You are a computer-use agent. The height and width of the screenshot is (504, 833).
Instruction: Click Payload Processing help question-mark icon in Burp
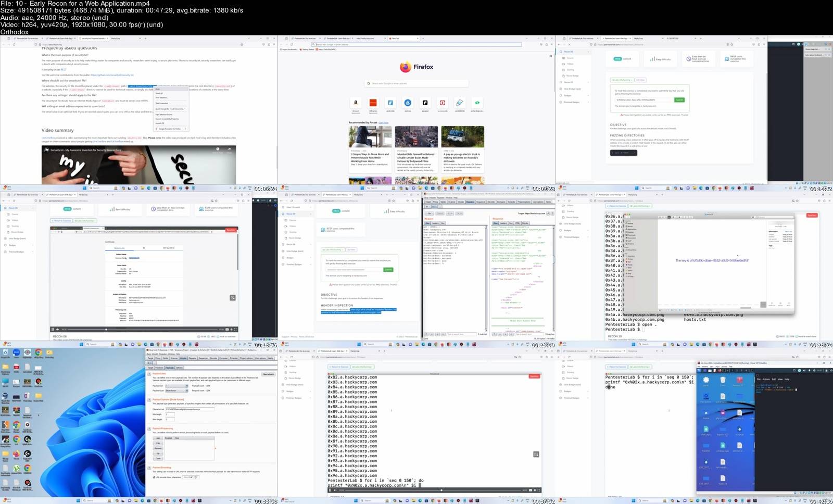[149, 429]
